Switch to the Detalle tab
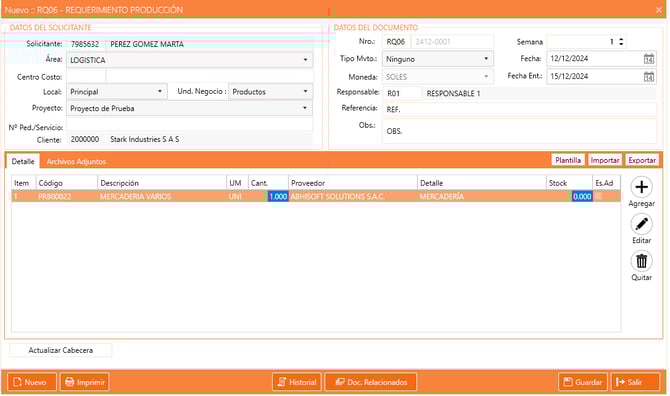670x396 pixels. click(23, 161)
